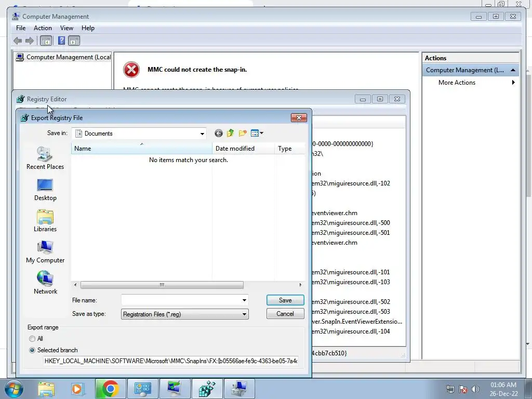Open the Remote Desktop taskbar icon
Image resolution: width=532 pixels, height=399 pixels.
pyautogui.click(x=175, y=389)
